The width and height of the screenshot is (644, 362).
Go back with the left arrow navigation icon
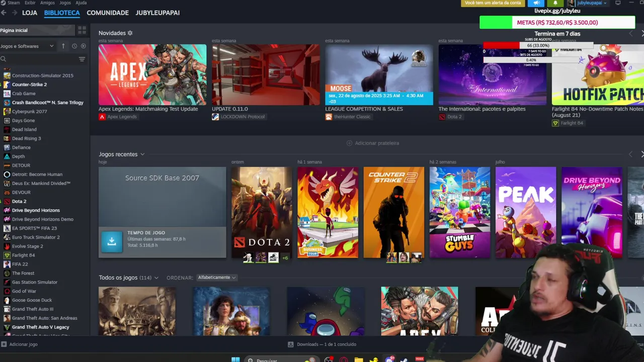pos(4,13)
